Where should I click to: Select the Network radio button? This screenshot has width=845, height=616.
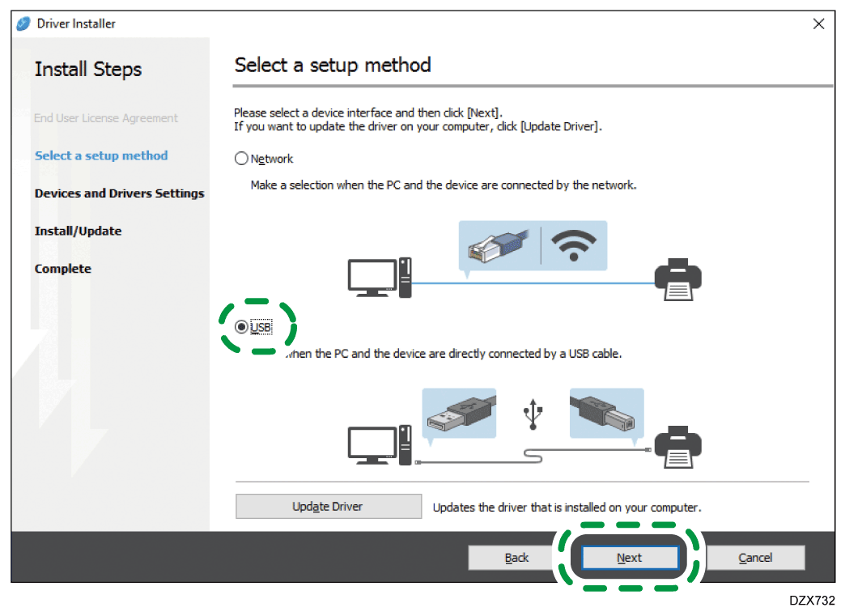(241, 159)
